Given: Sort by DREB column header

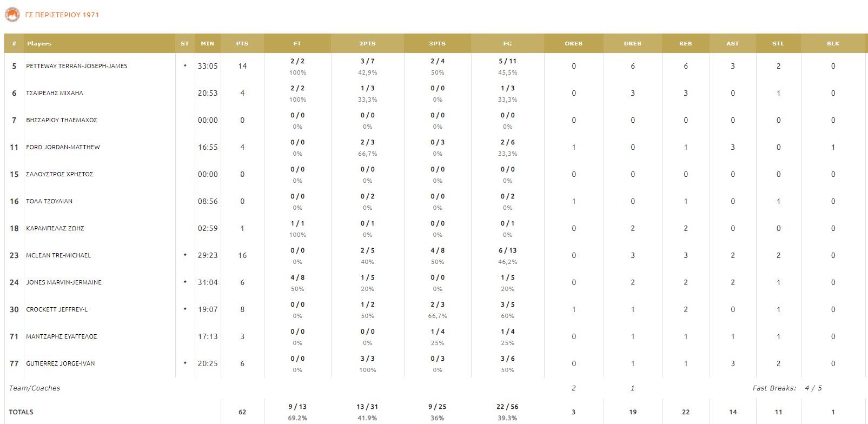Looking at the screenshot, I should pos(633,43).
